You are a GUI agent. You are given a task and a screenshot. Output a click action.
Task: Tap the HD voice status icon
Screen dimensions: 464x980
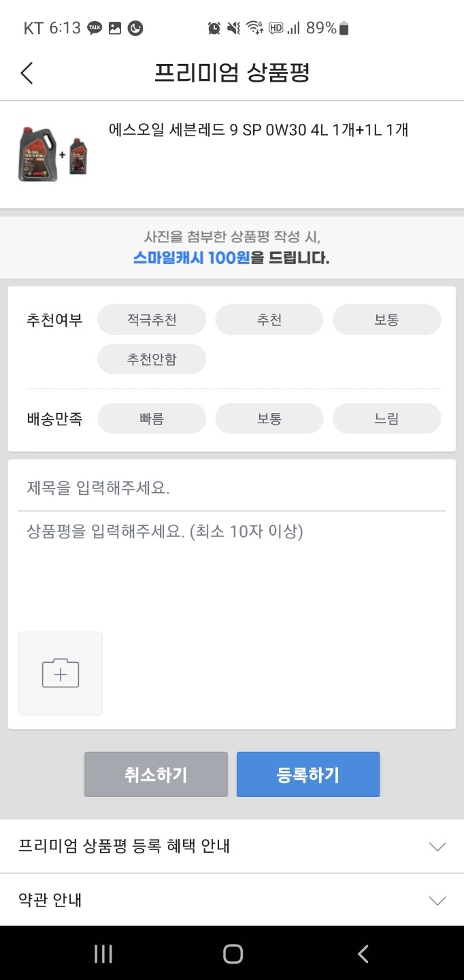(277, 28)
